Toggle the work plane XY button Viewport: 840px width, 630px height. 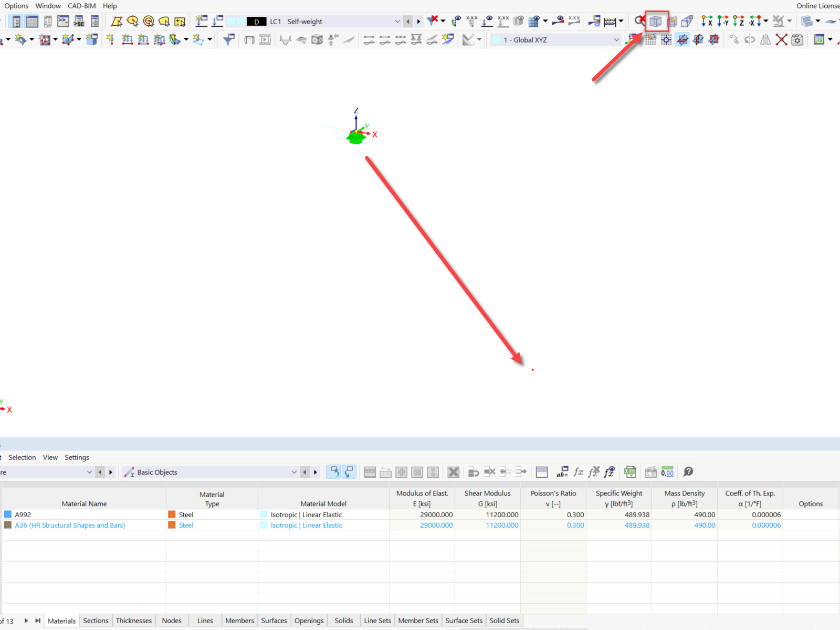pos(682,40)
